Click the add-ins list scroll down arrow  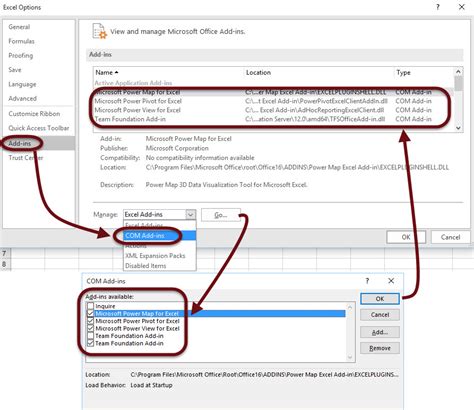458,128
